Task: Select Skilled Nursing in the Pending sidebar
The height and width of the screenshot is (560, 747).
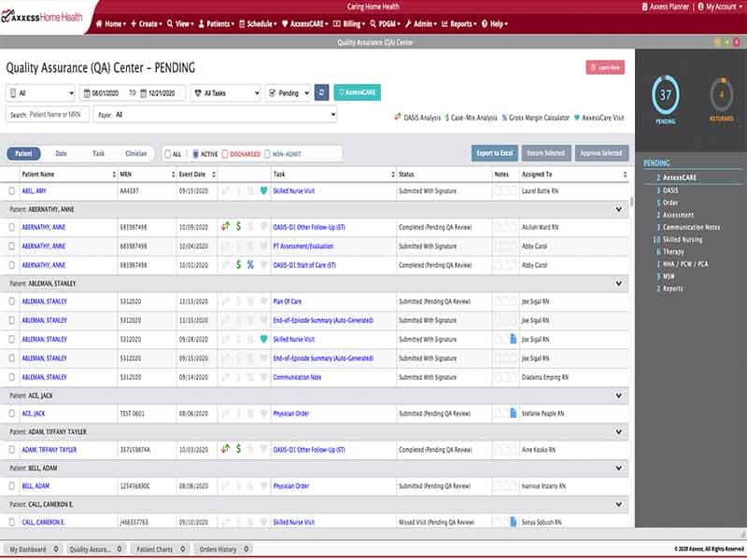Action: 683,240
